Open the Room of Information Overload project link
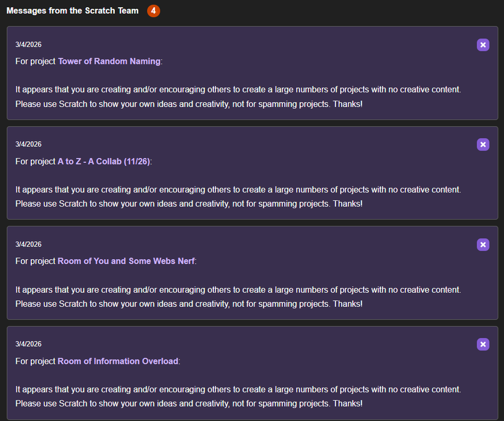 pyautogui.click(x=118, y=361)
